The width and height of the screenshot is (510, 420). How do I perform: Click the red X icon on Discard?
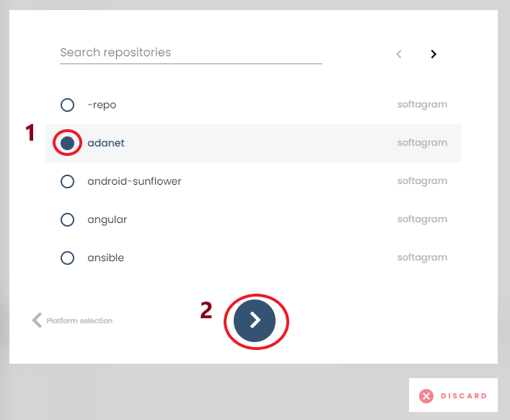(x=426, y=395)
